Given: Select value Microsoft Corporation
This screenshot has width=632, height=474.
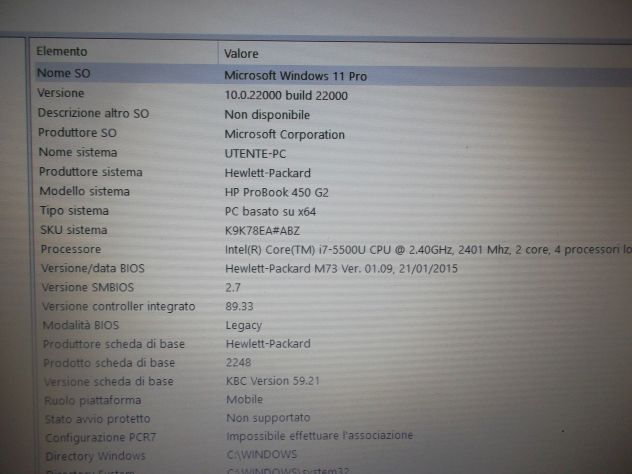Looking at the screenshot, I should pyautogui.click(x=284, y=134).
